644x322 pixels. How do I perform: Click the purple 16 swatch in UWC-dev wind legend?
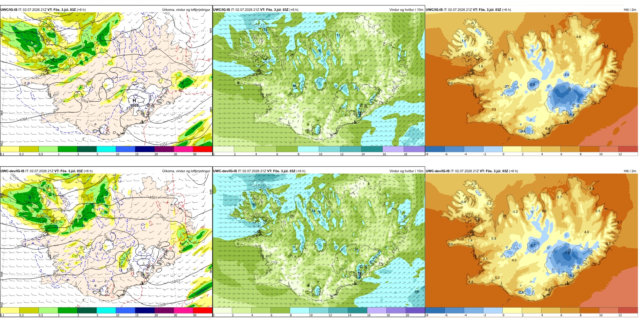click(x=377, y=310)
